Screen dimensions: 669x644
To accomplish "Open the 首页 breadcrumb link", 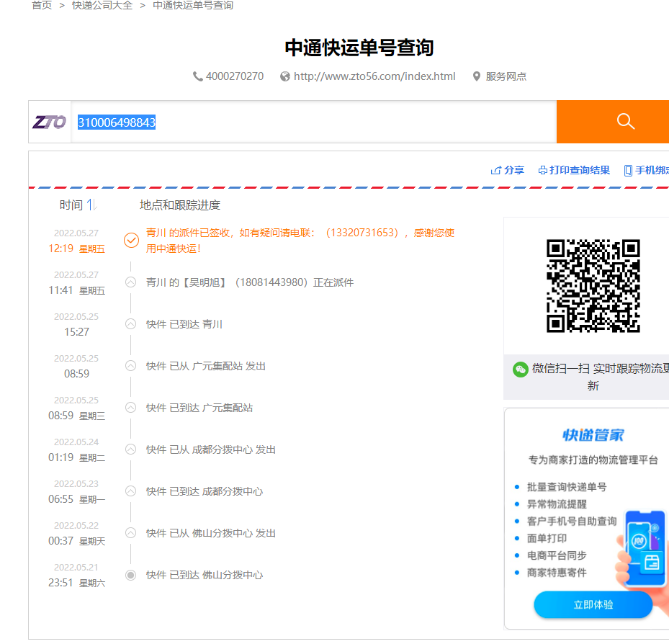I will tap(42, 5).
